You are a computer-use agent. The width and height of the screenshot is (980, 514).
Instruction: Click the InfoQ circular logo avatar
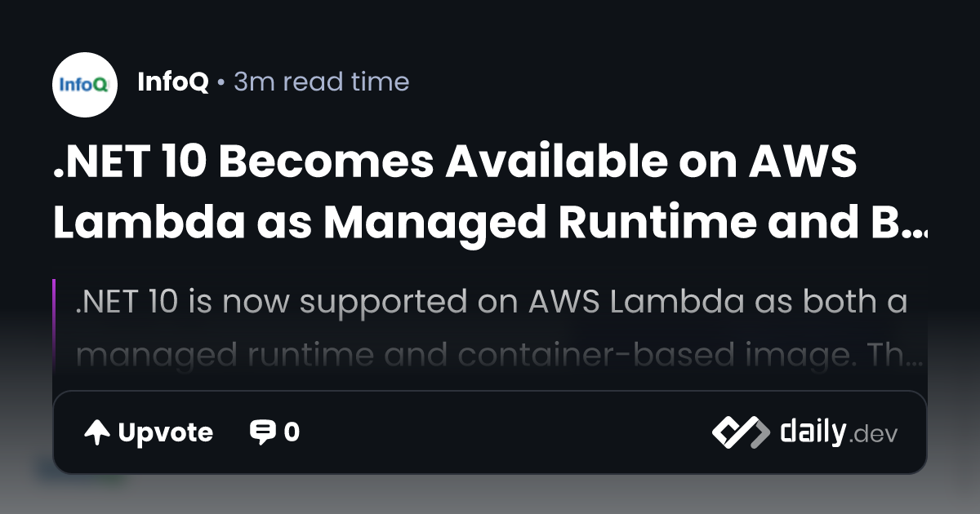coord(85,85)
